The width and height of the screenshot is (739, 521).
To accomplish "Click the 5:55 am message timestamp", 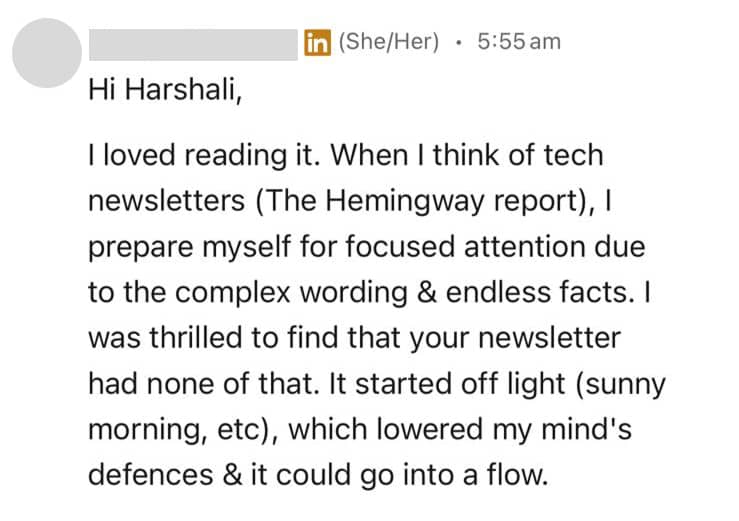I will 519,41.
